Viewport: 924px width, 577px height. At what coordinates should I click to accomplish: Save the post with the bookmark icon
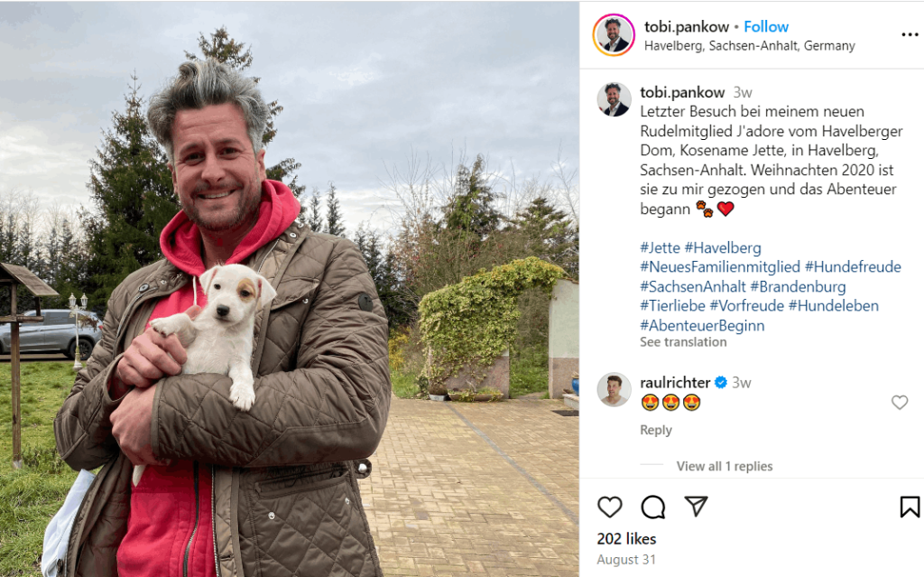point(910,507)
